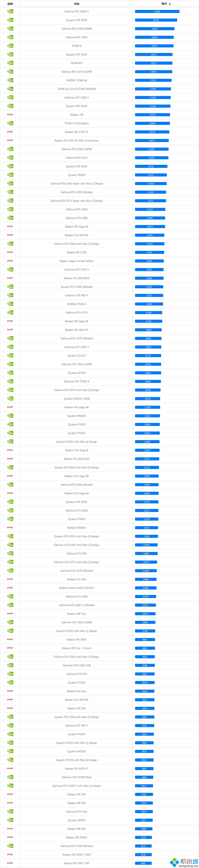Click the 12040 score bar for Quadro P5000
The width and height of the screenshot is (199, 868).
click(147, 425)
